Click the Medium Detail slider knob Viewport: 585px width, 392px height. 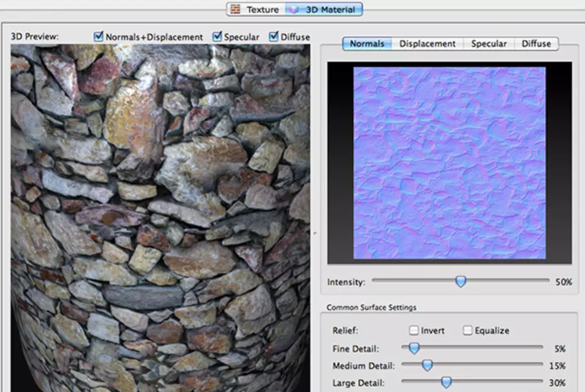[427, 365]
